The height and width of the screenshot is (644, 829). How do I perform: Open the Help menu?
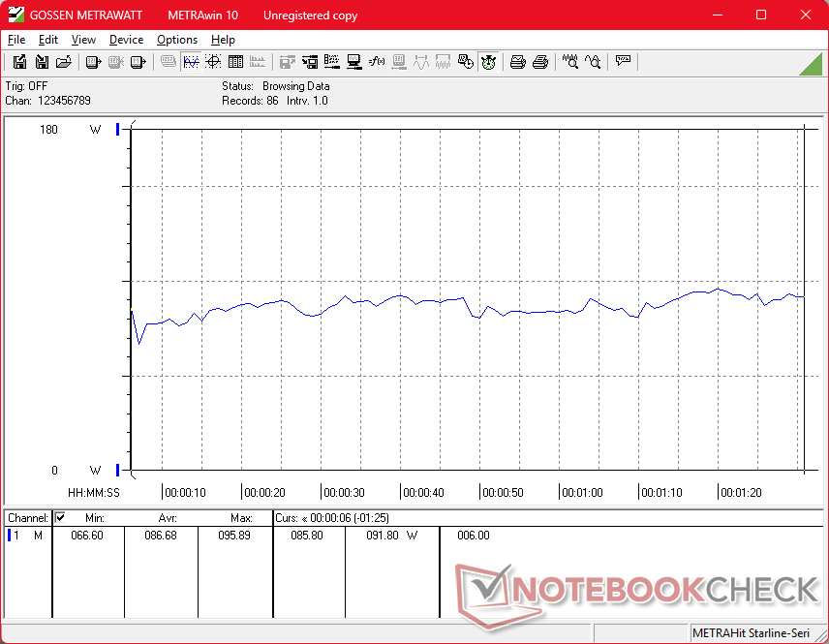coord(223,40)
